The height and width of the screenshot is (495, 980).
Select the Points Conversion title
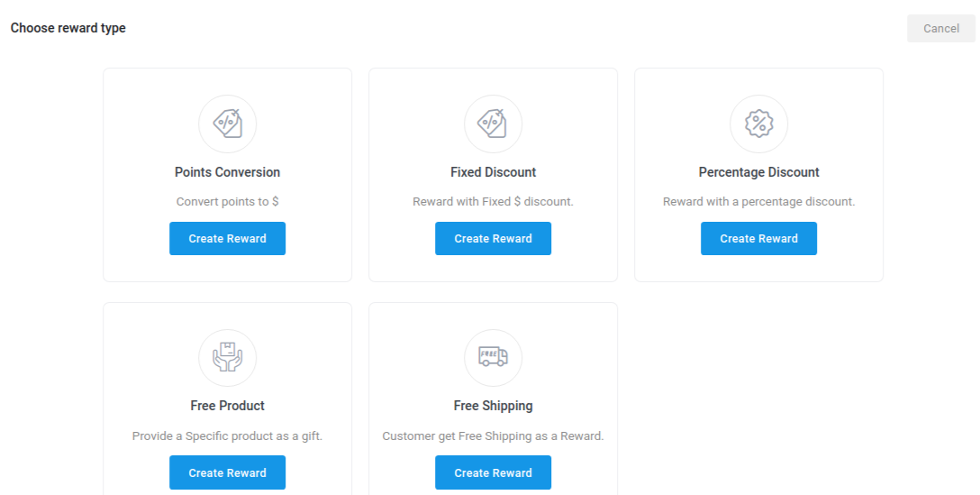point(228,172)
